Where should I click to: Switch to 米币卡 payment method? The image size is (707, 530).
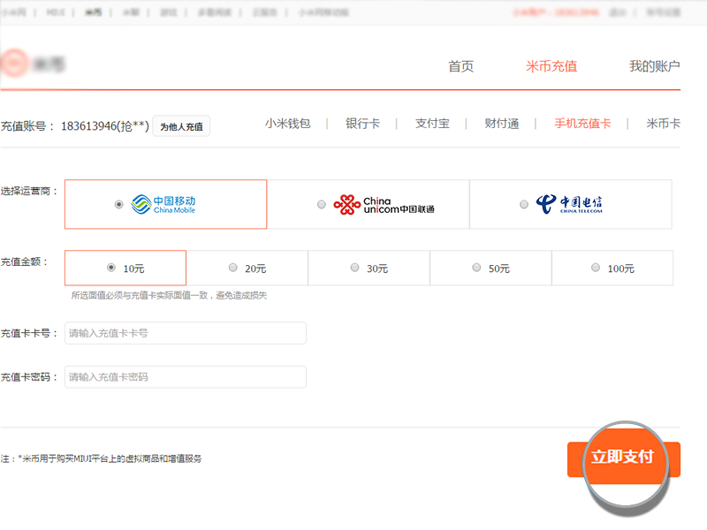663,123
